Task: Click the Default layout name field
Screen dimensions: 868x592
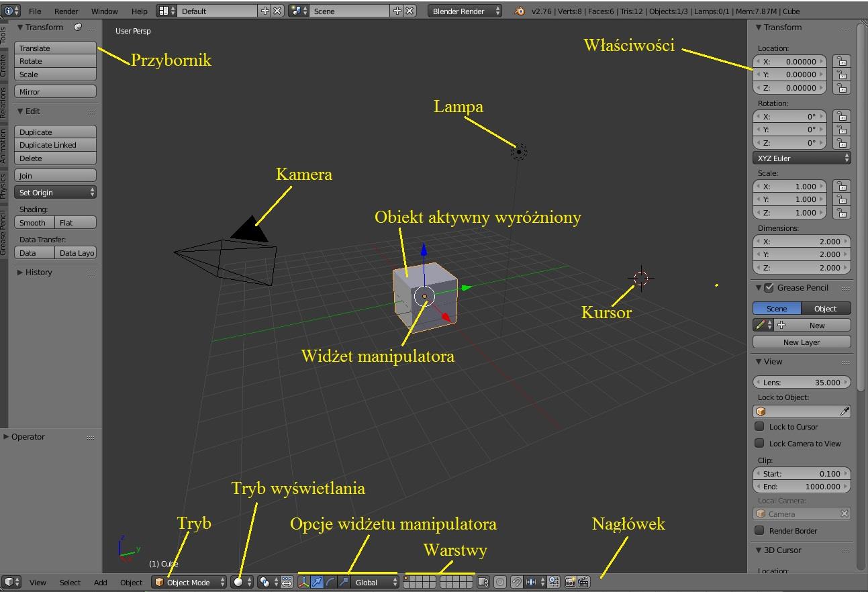Action: click(x=218, y=11)
